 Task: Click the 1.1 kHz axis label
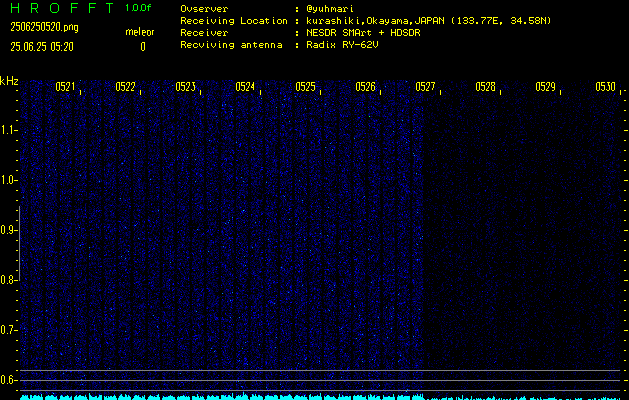pos(8,130)
